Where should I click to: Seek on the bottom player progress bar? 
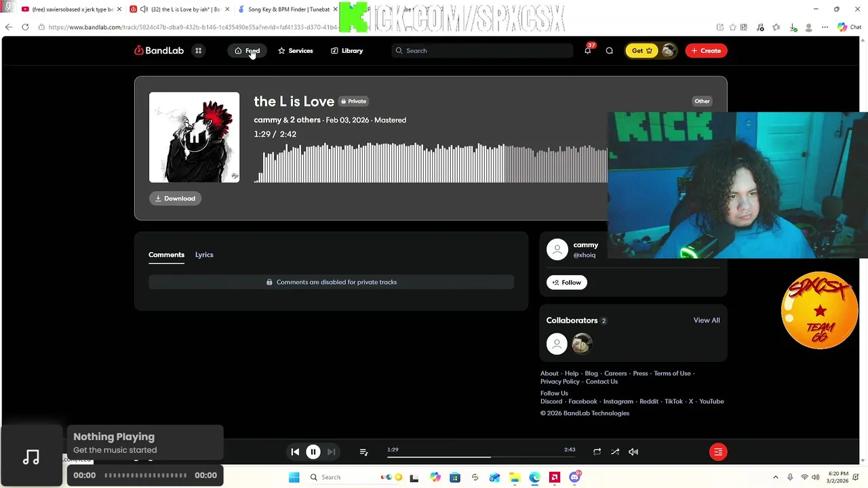coord(481,457)
